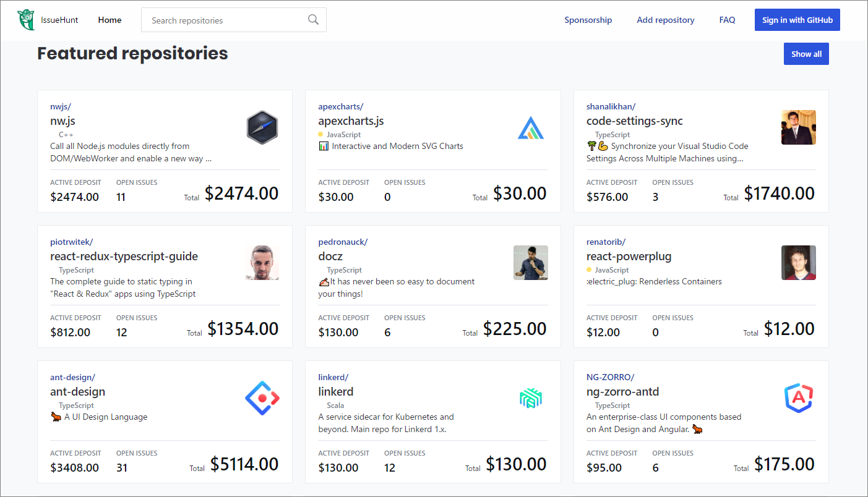Click the $3408.00 active deposit value
The width and height of the screenshot is (868, 497).
tap(74, 467)
